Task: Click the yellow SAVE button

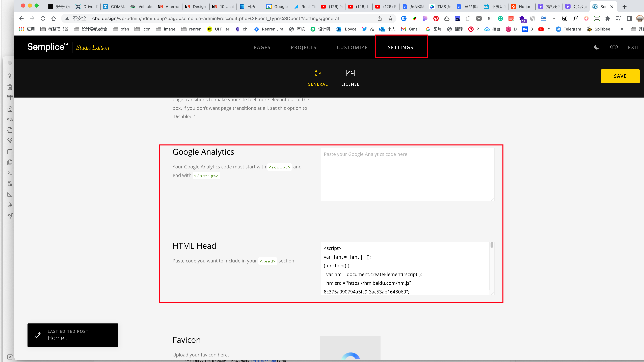Action: click(x=620, y=76)
